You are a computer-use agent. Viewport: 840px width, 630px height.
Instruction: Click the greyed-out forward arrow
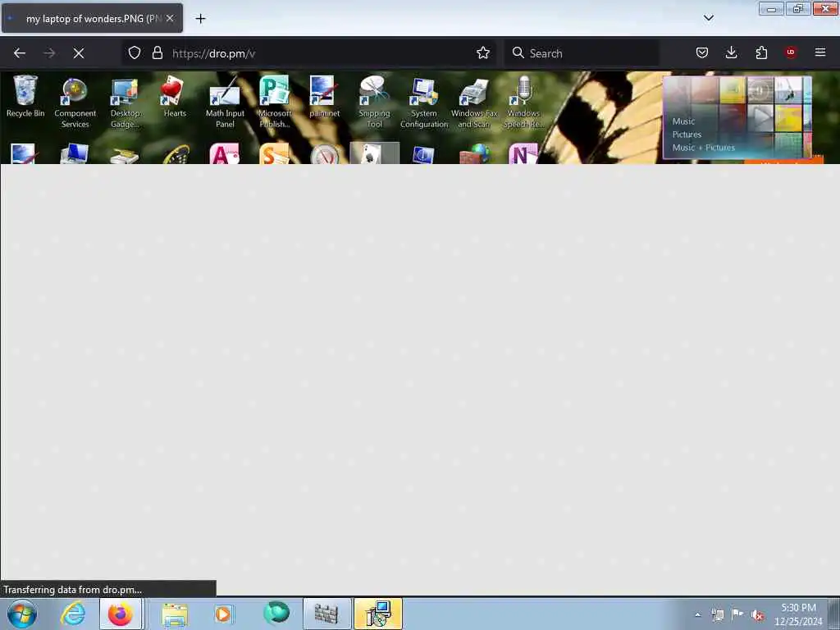[49, 53]
